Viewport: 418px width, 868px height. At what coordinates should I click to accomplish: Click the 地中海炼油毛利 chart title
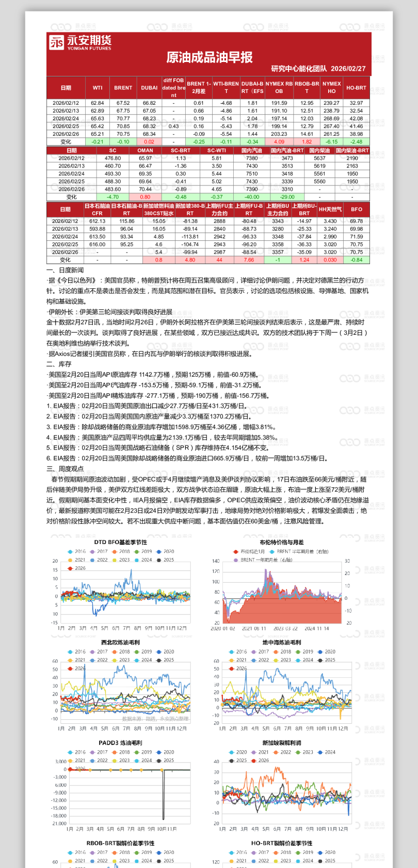click(281, 643)
